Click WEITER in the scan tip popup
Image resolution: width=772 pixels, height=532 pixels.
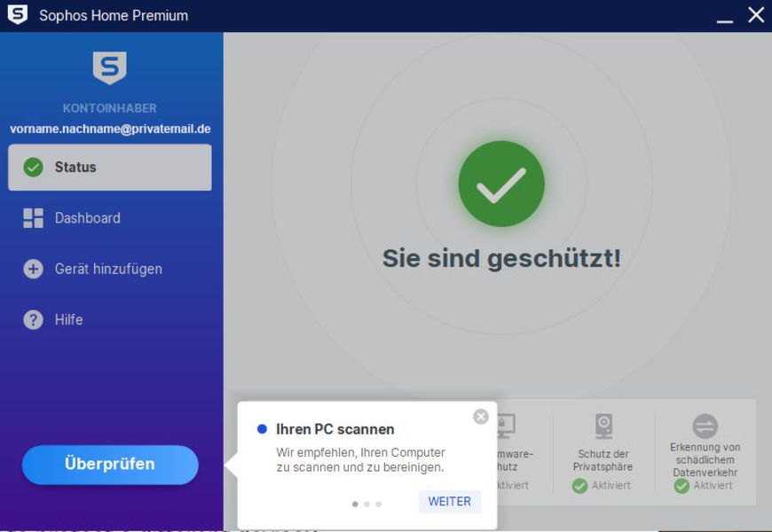(x=450, y=502)
